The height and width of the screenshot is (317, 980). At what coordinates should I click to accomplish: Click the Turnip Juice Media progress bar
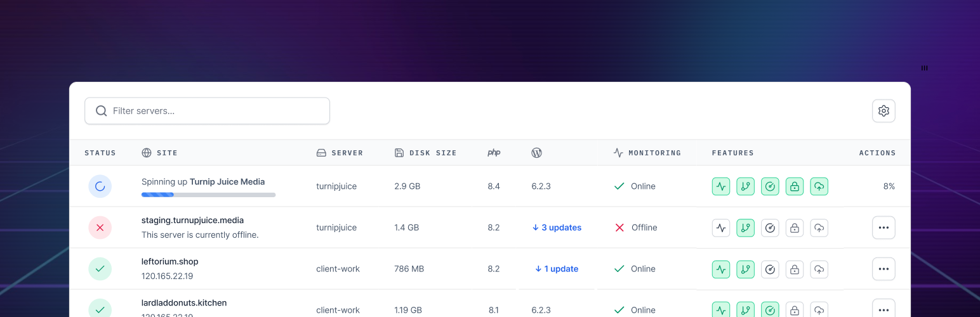click(x=208, y=195)
